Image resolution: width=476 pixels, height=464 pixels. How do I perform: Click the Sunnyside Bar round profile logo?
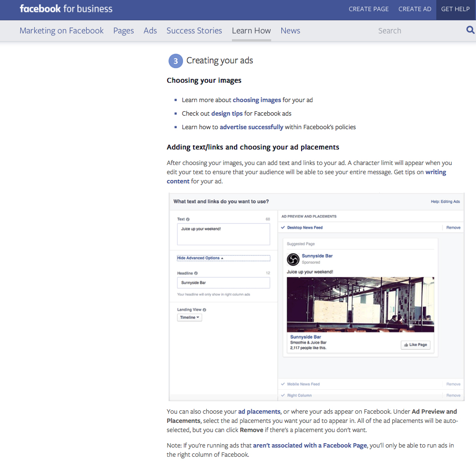click(x=293, y=259)
